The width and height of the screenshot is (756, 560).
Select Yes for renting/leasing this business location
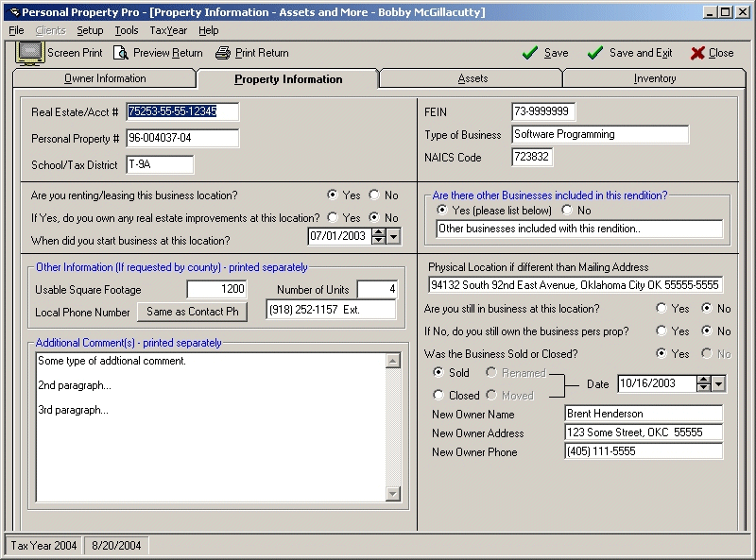click(x=333, y=195)
